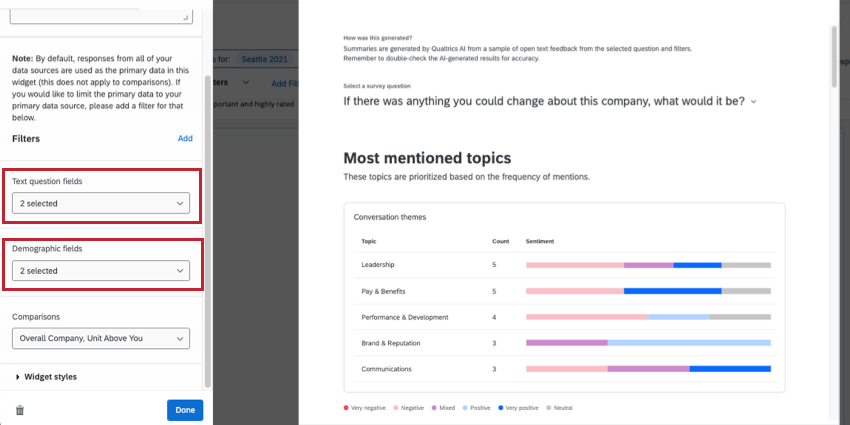Image resolution: width=850 pixels, height=425 pixels.
Task: Click the Performance & Development topic
Action: [x=404, y=317]
